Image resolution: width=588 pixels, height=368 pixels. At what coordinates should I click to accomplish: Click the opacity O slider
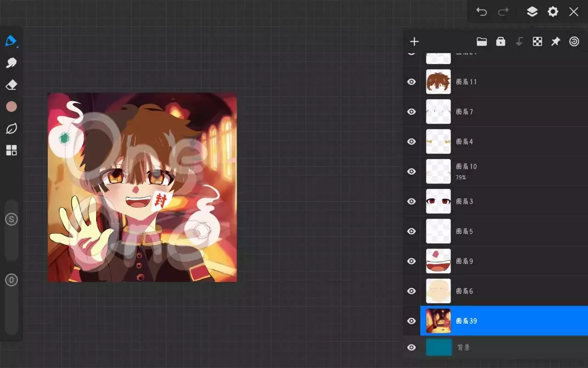coord(11,304)
